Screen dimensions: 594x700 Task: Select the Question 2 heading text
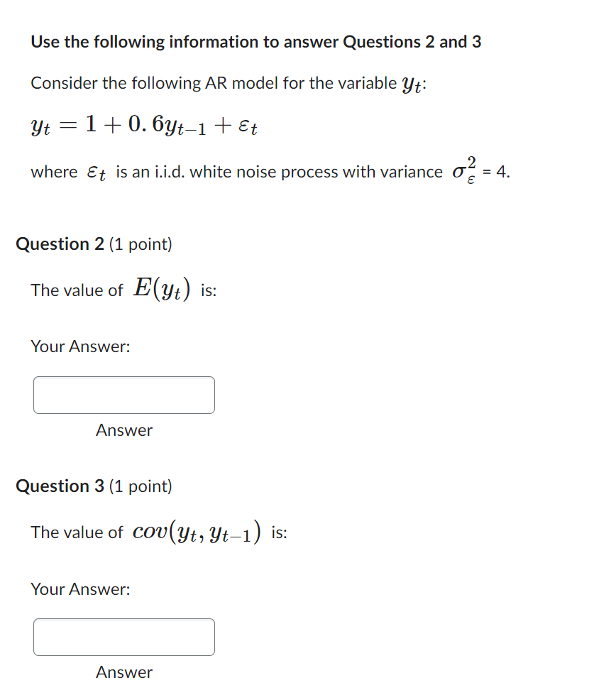58,244
